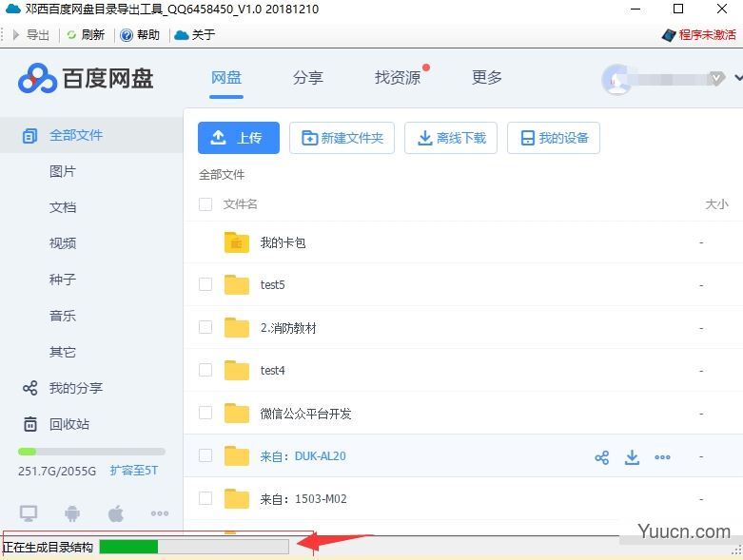Click the Android client icon
Image resolution: width=743 pixels, height=560 pixels.
coord(72,513)
